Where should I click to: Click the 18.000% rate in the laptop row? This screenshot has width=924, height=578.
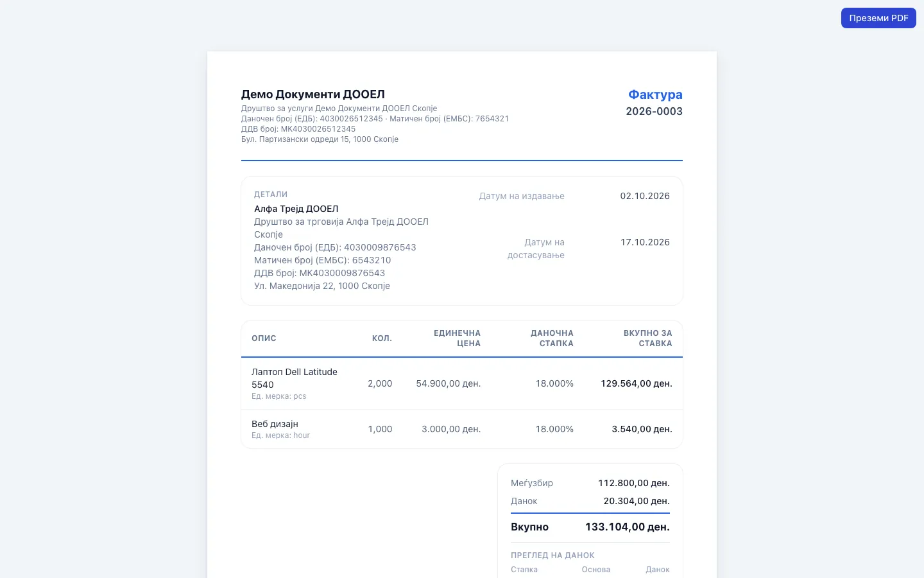(x=554, y=383)
